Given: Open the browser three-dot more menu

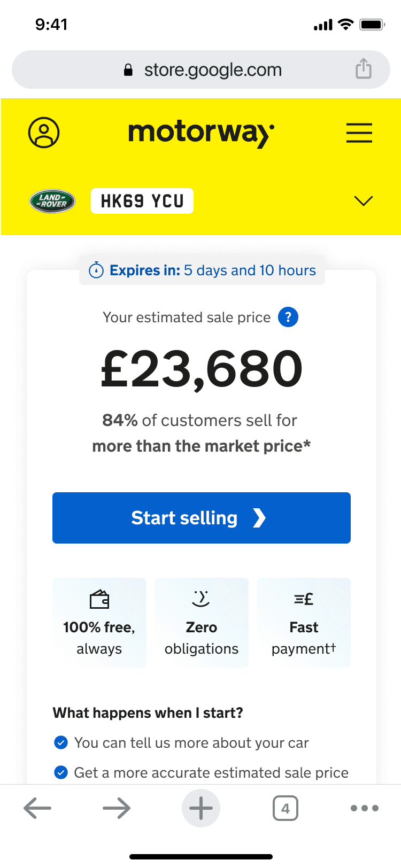Looking at the screenshot, I should pyautogui.click(x=365, y=809).
